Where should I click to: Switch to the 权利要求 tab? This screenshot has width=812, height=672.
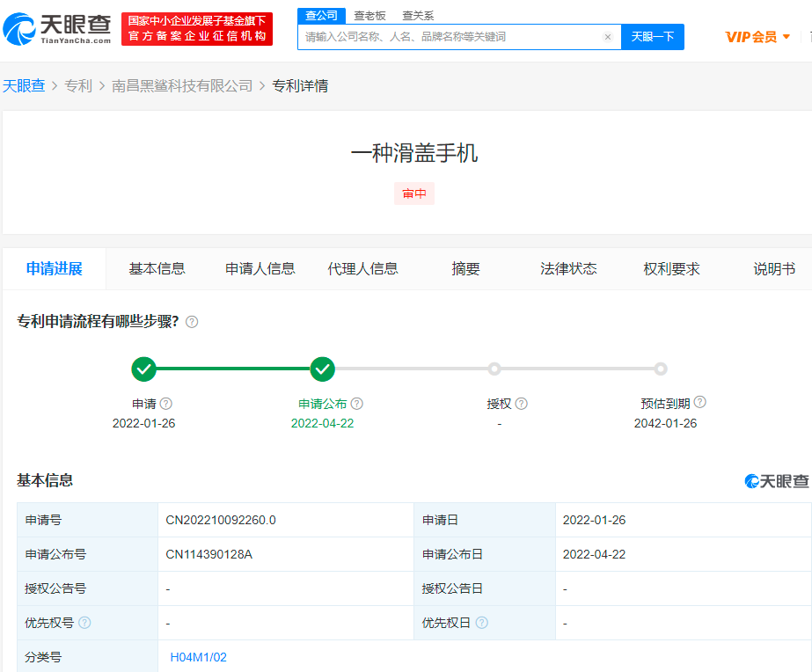[x=671, y=268]
